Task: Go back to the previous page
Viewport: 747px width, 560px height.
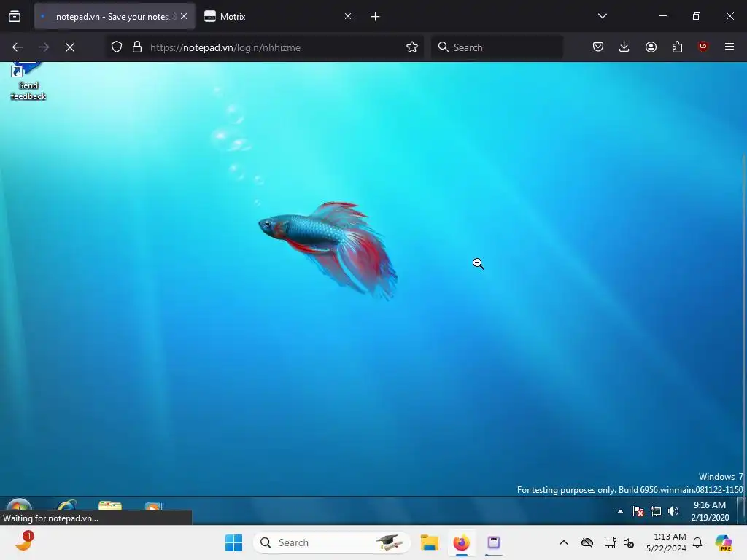Action: (x=18, y=47)
